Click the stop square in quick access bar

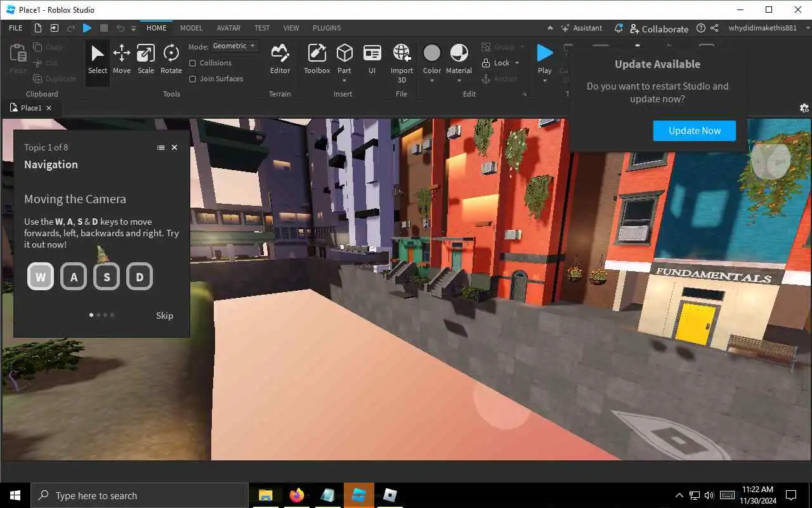click(x=104, y=28)
